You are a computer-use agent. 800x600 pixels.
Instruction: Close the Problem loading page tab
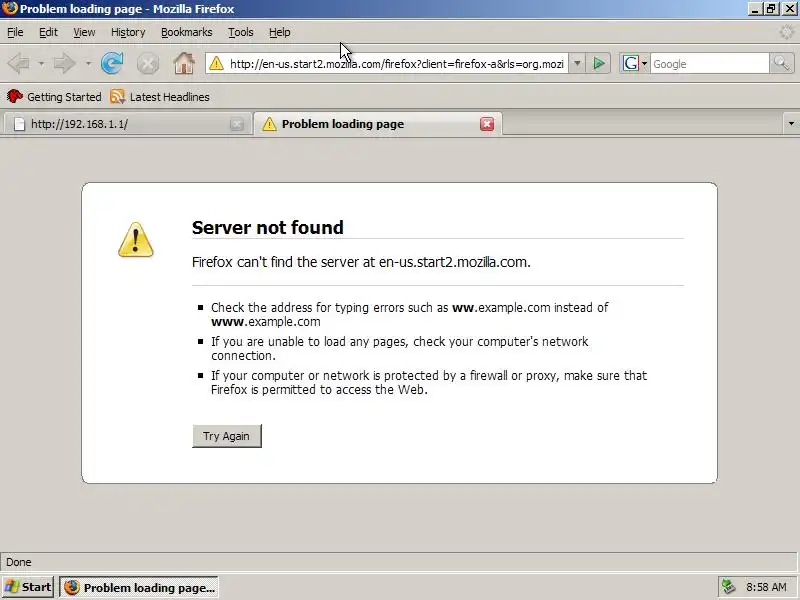pyautogui.click(x=487, y=124)
